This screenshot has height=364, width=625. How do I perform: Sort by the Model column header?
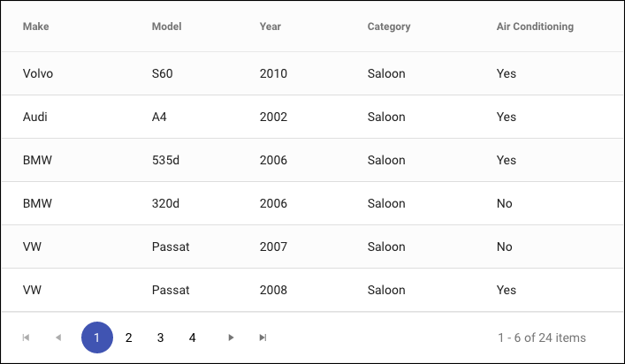click(166, 27)
